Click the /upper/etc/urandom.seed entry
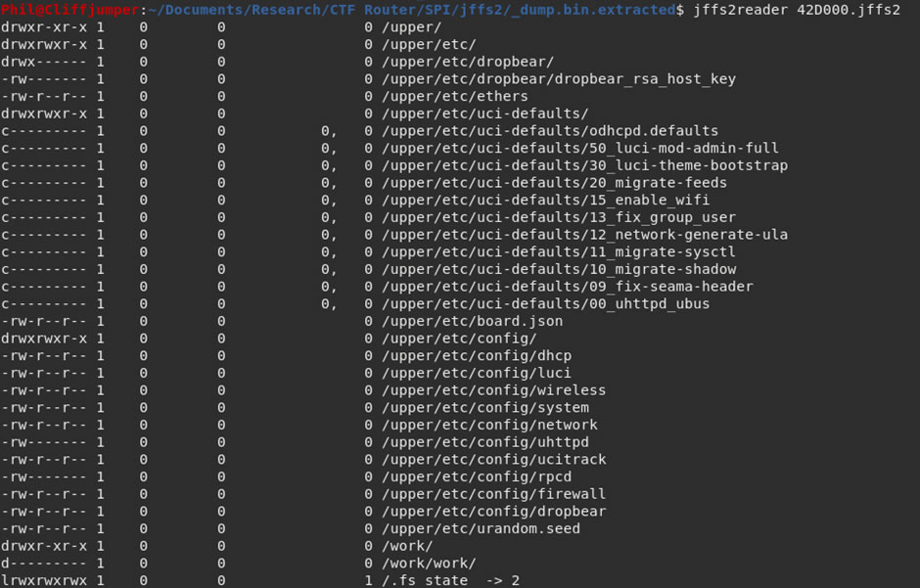 point(482,528)
